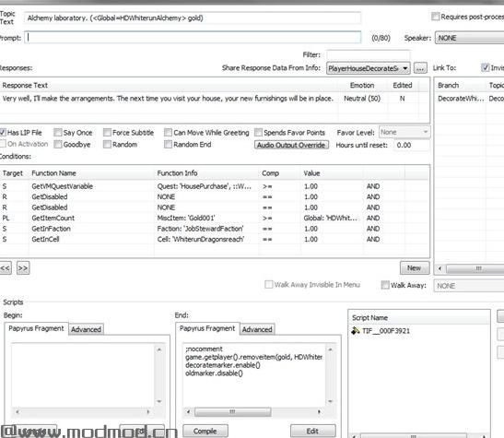Click the Function Name column header

[91, 173]
